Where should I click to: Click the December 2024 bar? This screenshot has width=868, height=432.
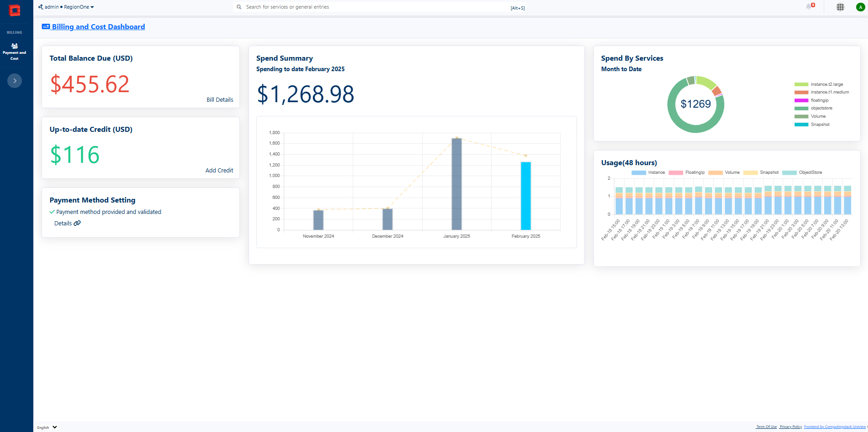(x=388, y=219)
